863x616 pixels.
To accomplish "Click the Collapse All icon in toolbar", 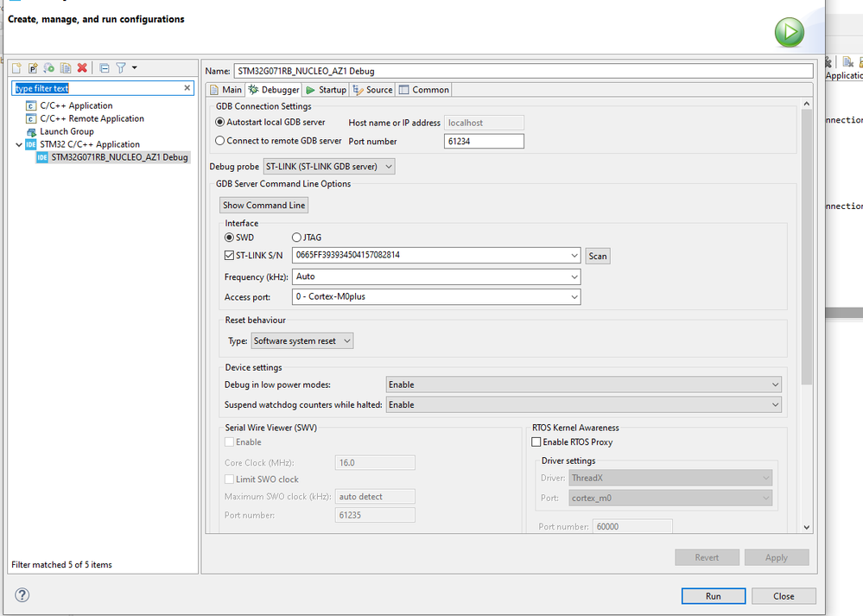I will 104,67.
